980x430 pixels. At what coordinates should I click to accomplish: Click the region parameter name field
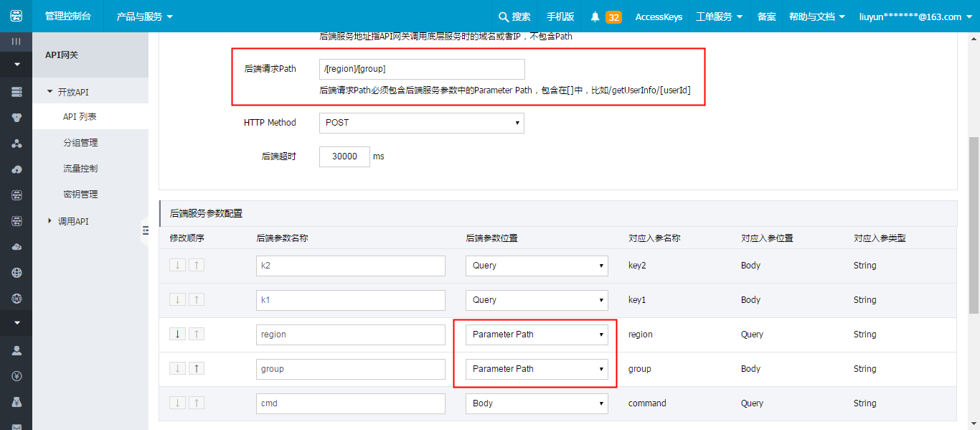351,335
